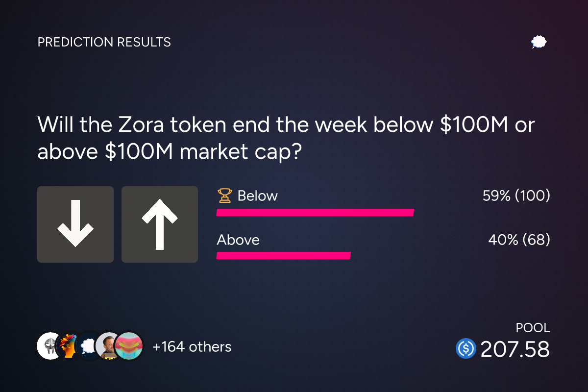
Task: Click the pool amount 207.58
Action: [515, 349]
